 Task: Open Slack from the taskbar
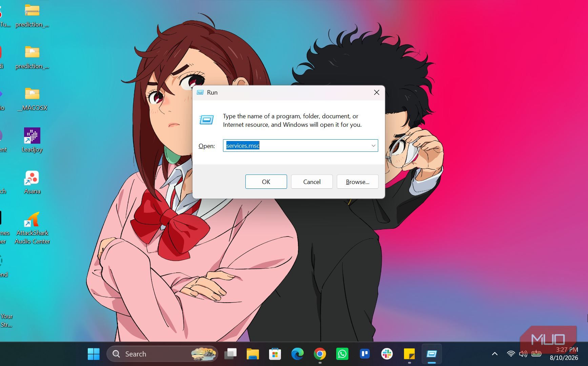[387, 354]
